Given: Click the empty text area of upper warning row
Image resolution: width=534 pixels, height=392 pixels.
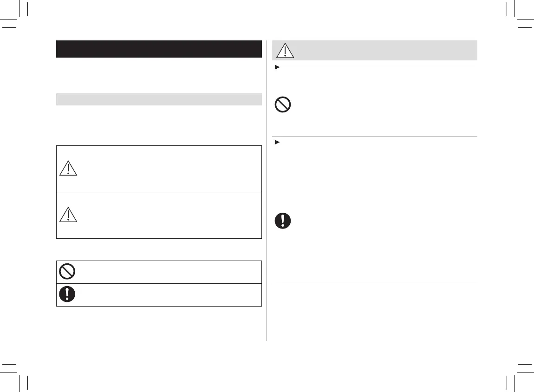Looking at the screenshot, I should click(x=167, y=169).
